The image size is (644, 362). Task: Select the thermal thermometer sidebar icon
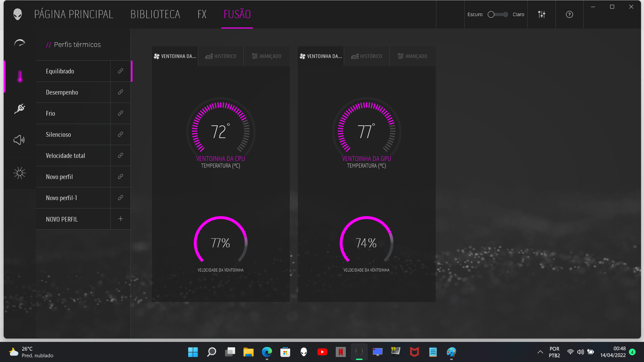point(20,76)
